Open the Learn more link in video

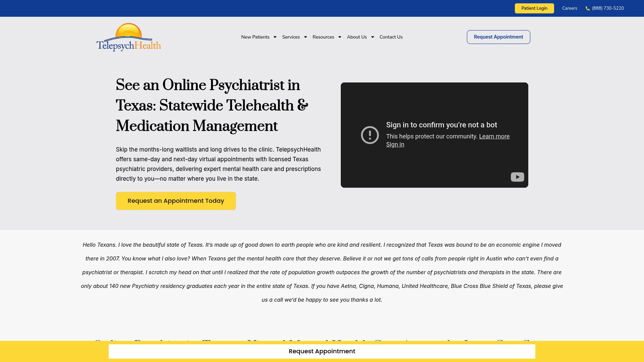pos(494,136)
